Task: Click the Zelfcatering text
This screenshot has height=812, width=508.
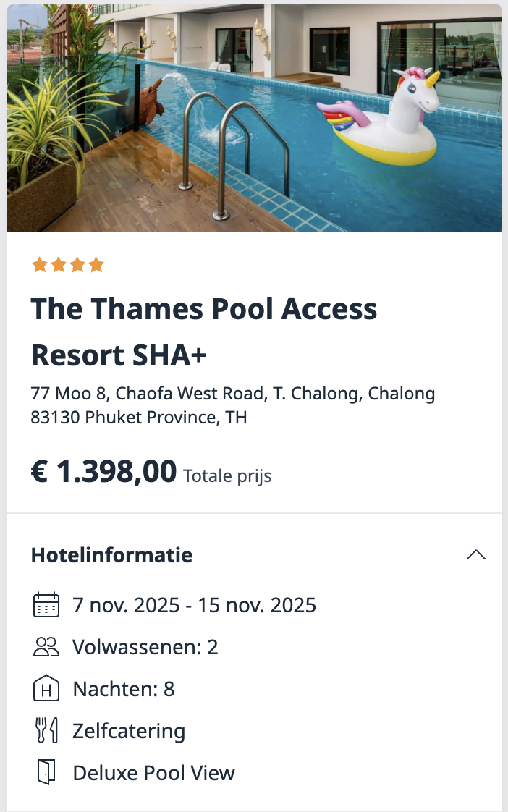Action: [x=129, y=731]
